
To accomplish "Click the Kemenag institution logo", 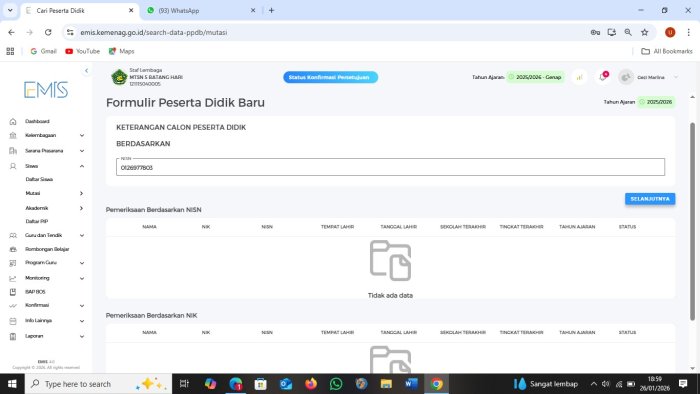I will pos(119,77).
